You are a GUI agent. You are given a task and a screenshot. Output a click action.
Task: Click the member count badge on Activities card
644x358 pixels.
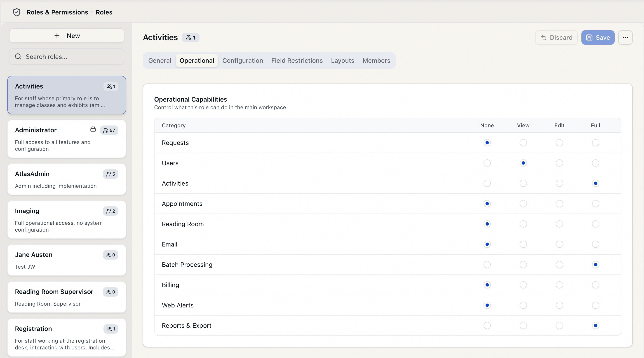[111, 87]
